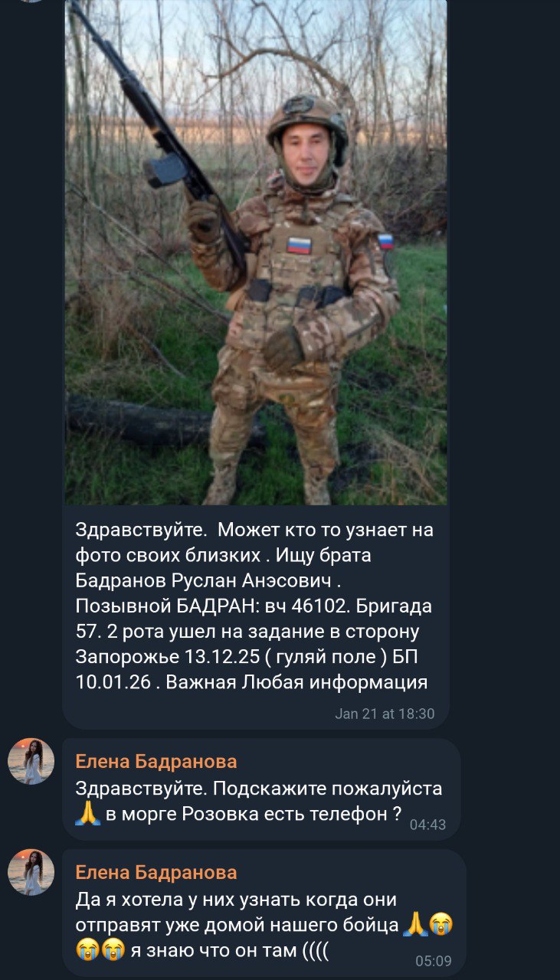Open sender name Елена Бадранова above morgue question

click(156, 761)
